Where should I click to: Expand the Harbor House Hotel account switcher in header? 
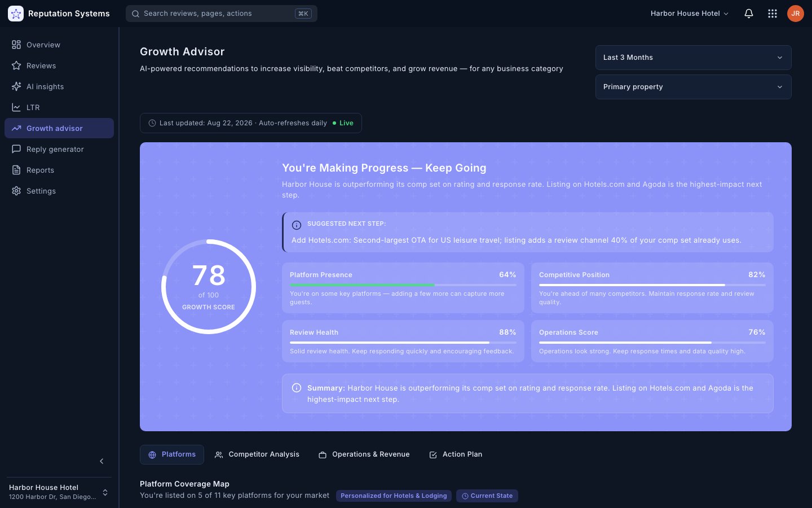[690, 14]
